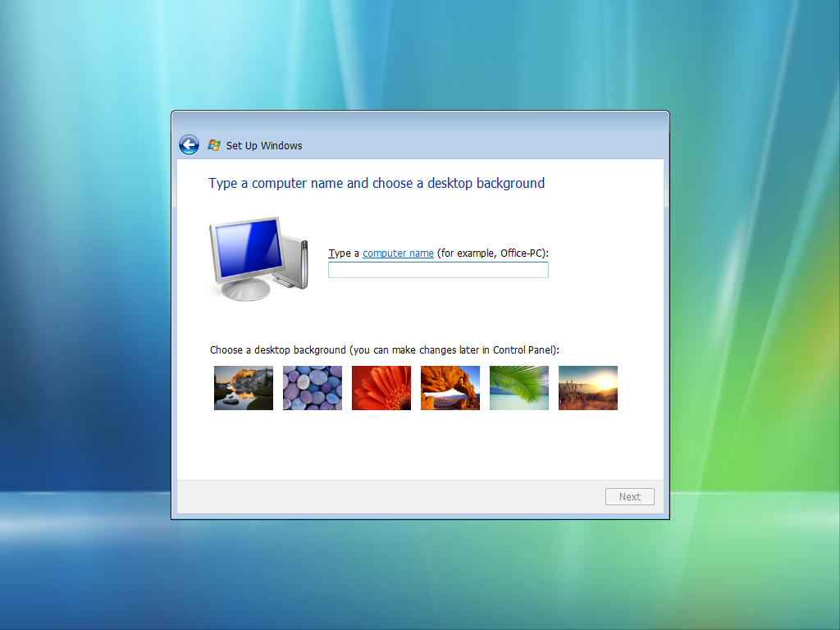Select the desert rock arch background
Viewport: 840px width, 630px height.
pyautogui.click(x=450, y=388)
